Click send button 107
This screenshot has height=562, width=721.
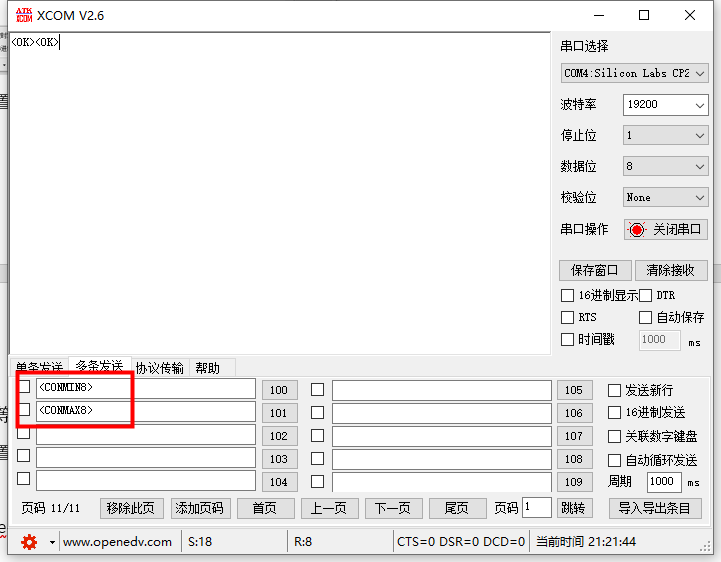click(574, 436)
